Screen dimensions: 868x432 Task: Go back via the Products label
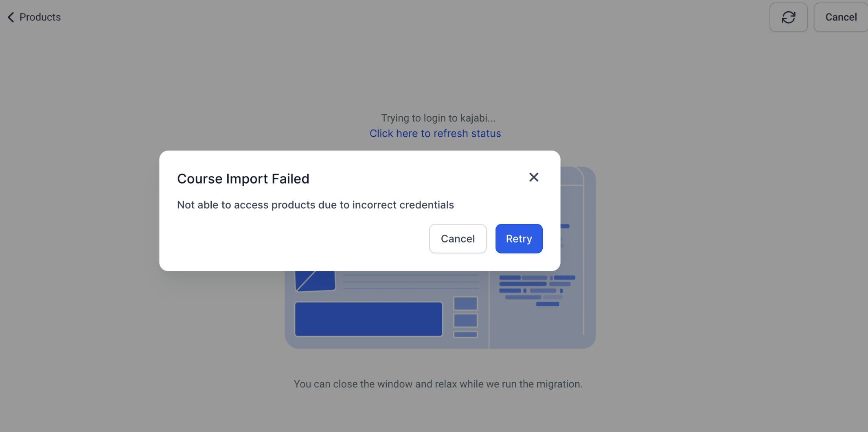pos(40,17)
